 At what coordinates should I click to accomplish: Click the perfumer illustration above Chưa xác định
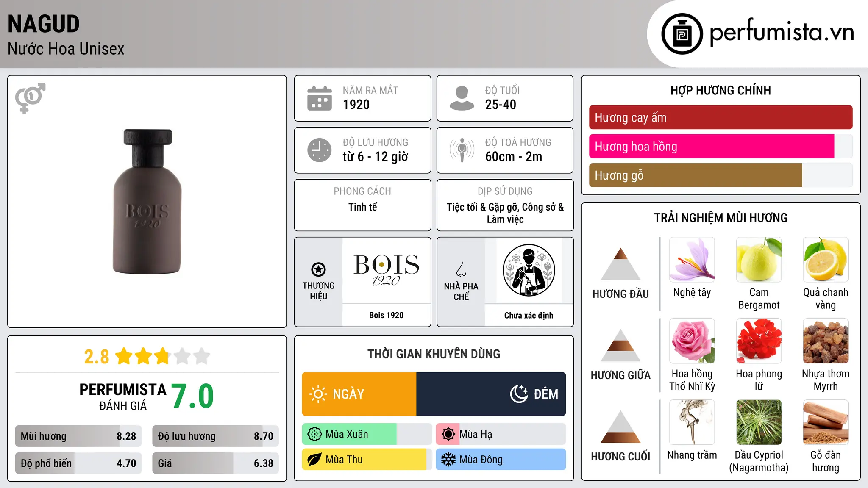[529, 270]
